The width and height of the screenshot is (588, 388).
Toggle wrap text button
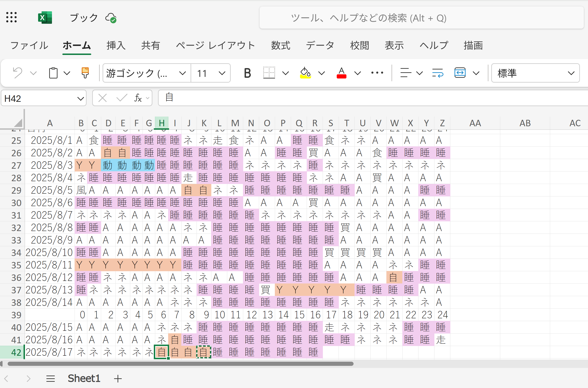tap(437, 73)
